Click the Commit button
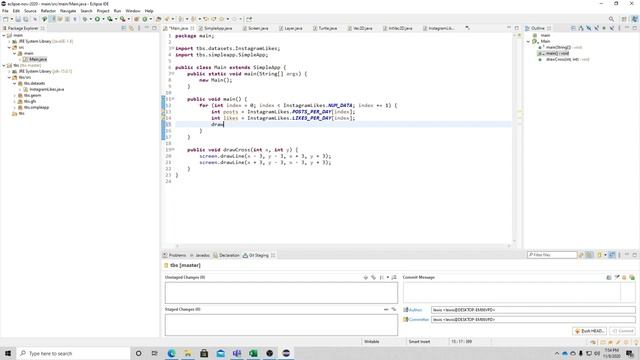Screen dimensions: 640x360 (623, 331)
